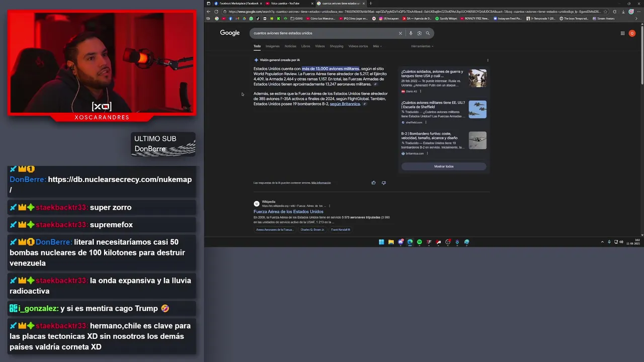
Task: Open 'Fuerza Aérea de los Estados Unidos' result
Action: click(x=288, y=212)
